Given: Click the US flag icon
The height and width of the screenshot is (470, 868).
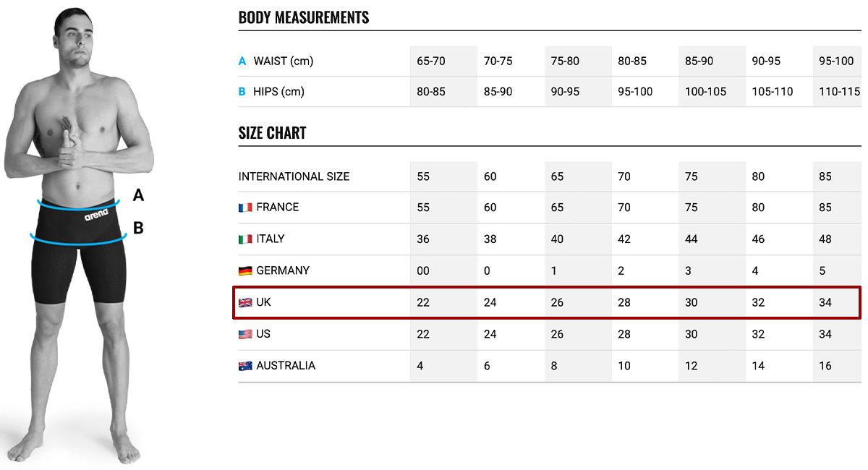Looking at the screenshot, I should tap(245, 334).
